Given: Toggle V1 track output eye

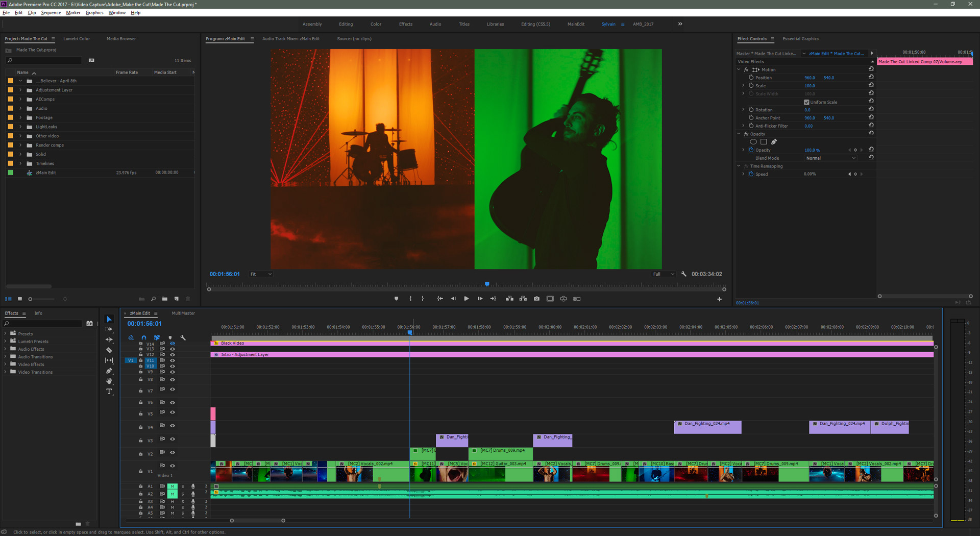Looking at the screenshot, I should pos(173,466).
